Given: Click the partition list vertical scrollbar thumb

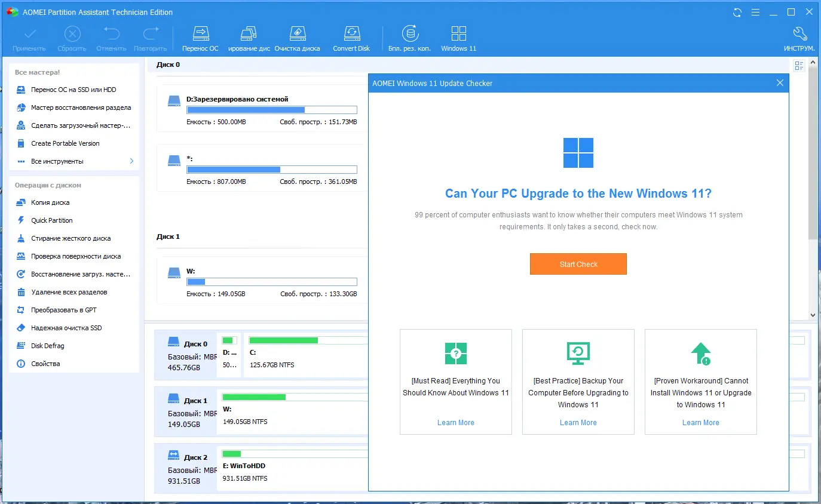Looking at the screenshot, I should point(813,152).
